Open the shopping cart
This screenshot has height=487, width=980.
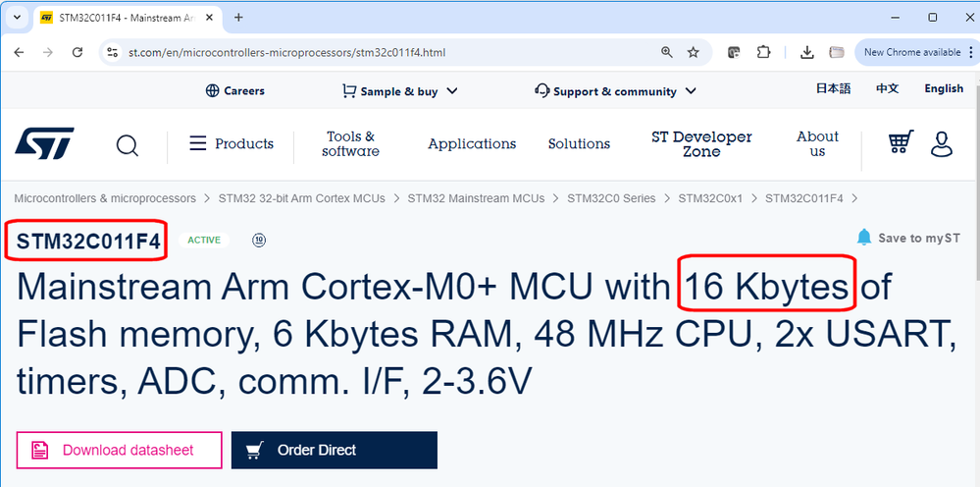pos(901,143)
